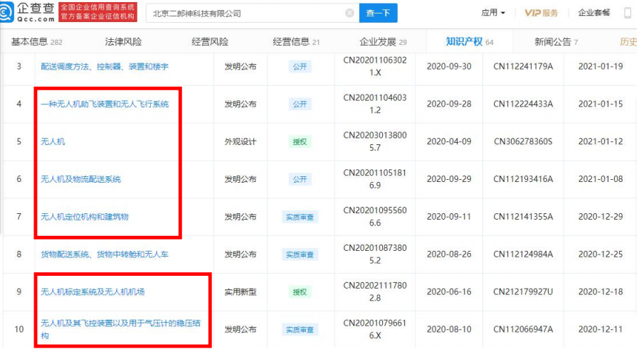Click the 查一下 search button
This screenshot has height=349, width=644.
(x=378, y=13)
